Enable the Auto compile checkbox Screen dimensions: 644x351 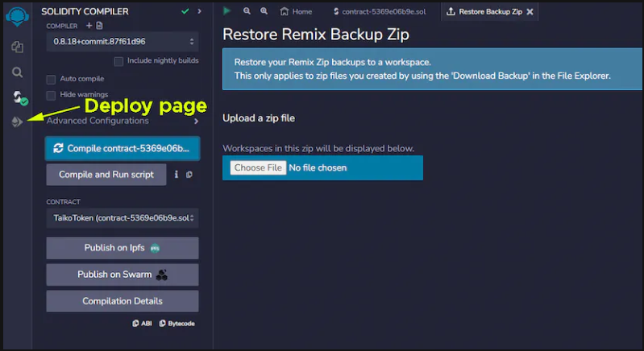click(51, 79)
